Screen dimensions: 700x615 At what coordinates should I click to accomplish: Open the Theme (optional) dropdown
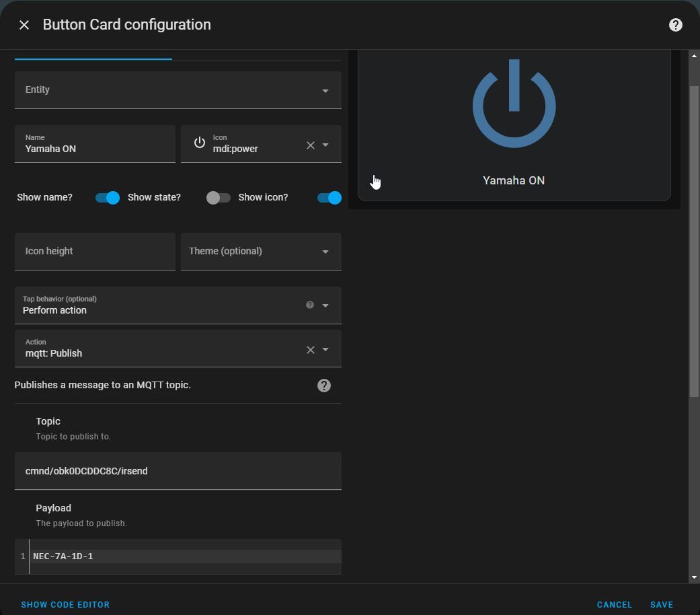point(261,252)
